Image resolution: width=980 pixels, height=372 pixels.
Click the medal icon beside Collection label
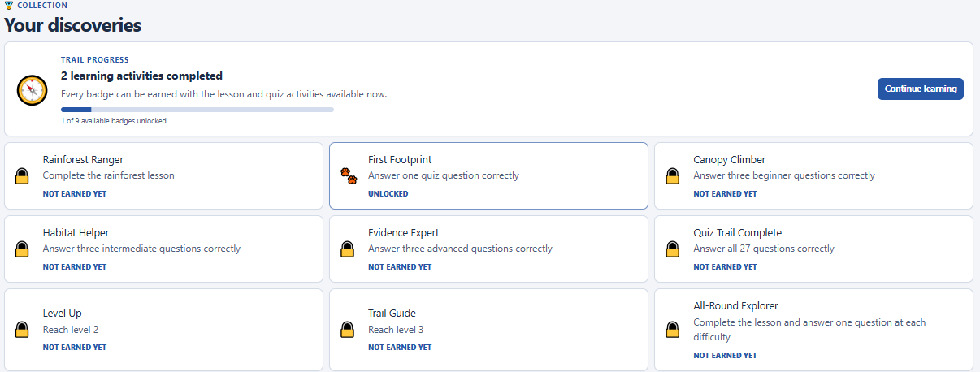click(9, 6)
